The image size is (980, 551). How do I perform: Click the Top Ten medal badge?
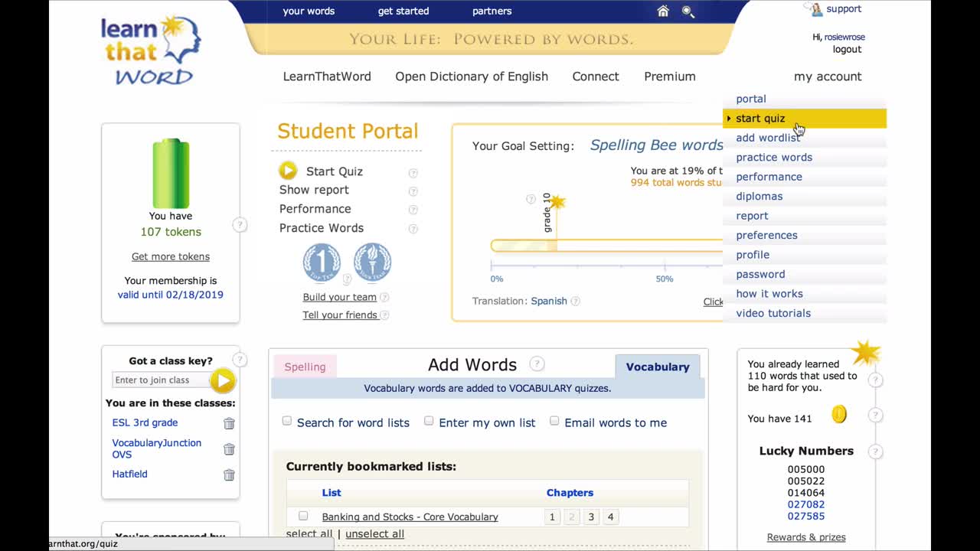coord(322,262)
